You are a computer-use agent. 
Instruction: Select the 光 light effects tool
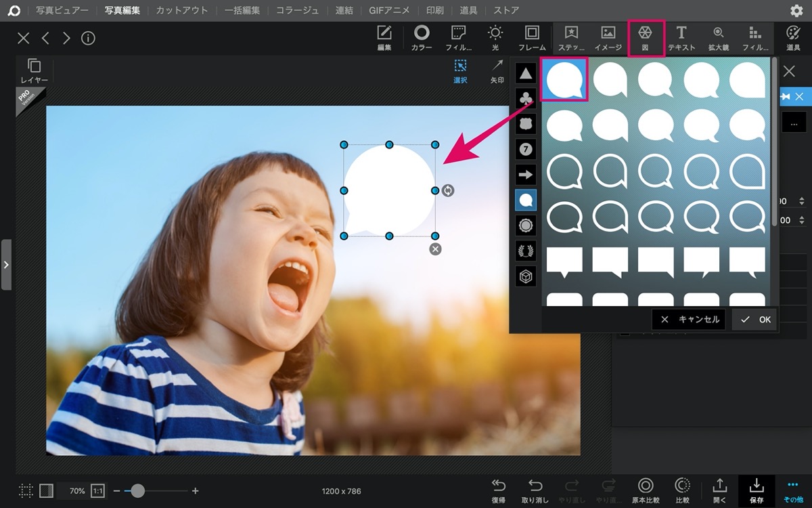pos(495,38)
